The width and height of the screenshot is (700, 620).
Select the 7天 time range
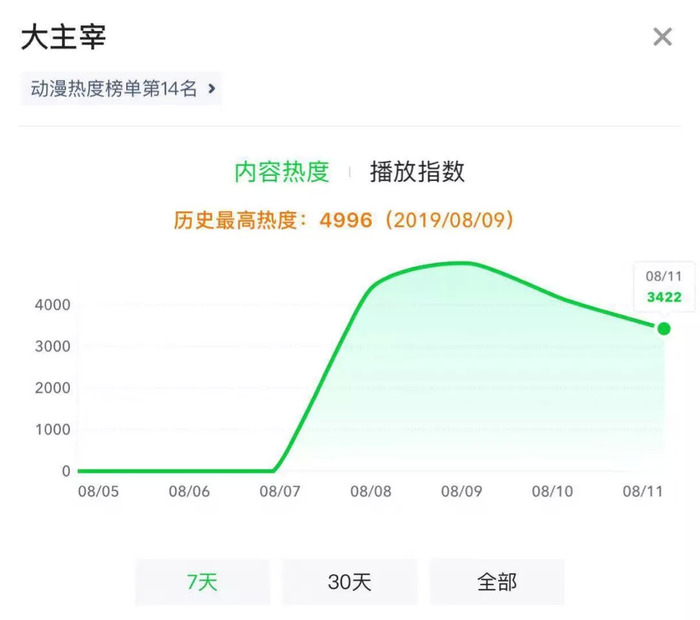(x=202, y=582)
